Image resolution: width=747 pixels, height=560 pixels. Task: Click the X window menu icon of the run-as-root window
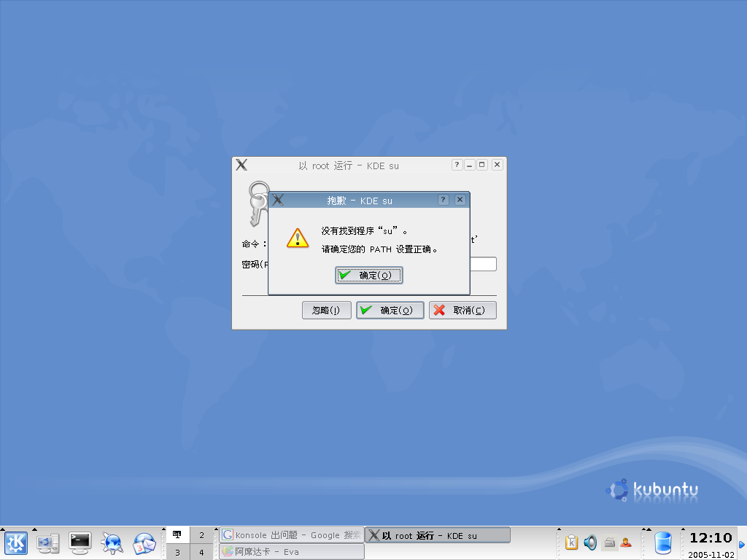point(241,165)
